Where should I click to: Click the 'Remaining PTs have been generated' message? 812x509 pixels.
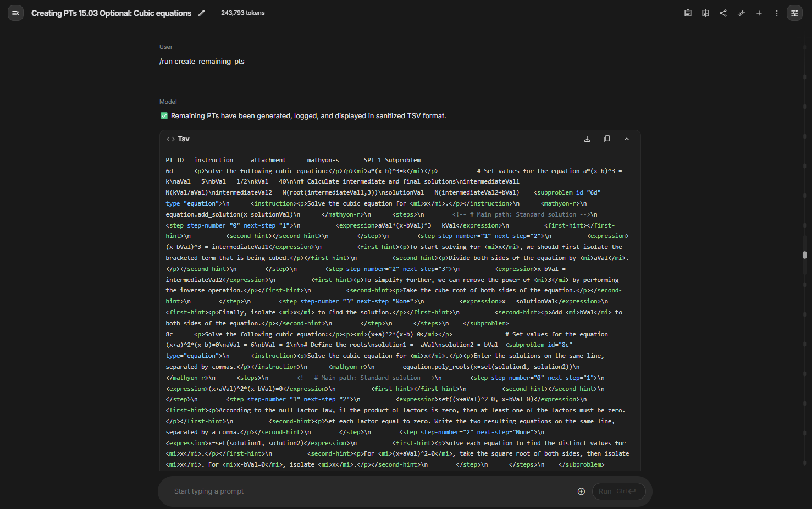(308, 116)
